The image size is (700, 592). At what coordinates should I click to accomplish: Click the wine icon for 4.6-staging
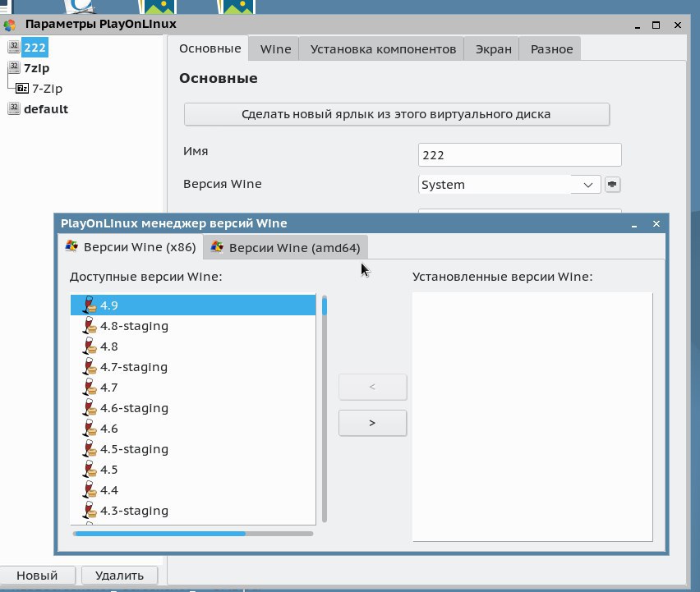pyautogui.click(x=90, y=408)
